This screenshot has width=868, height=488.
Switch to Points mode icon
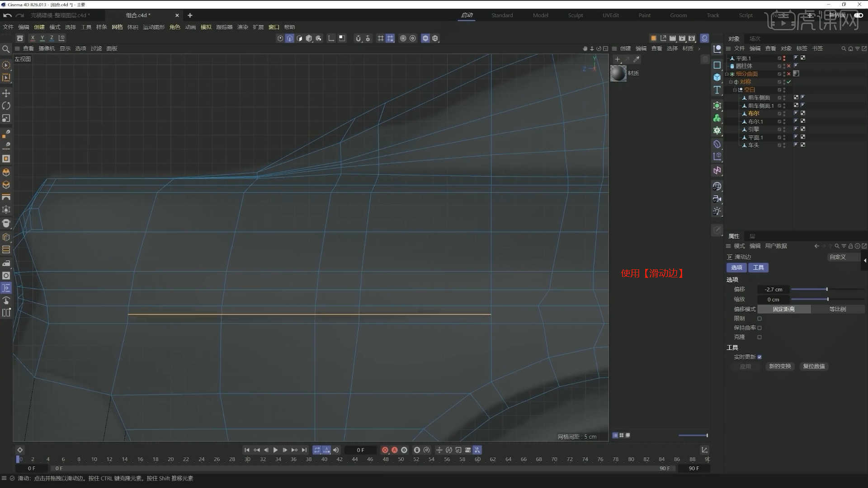tap(280, 38)
